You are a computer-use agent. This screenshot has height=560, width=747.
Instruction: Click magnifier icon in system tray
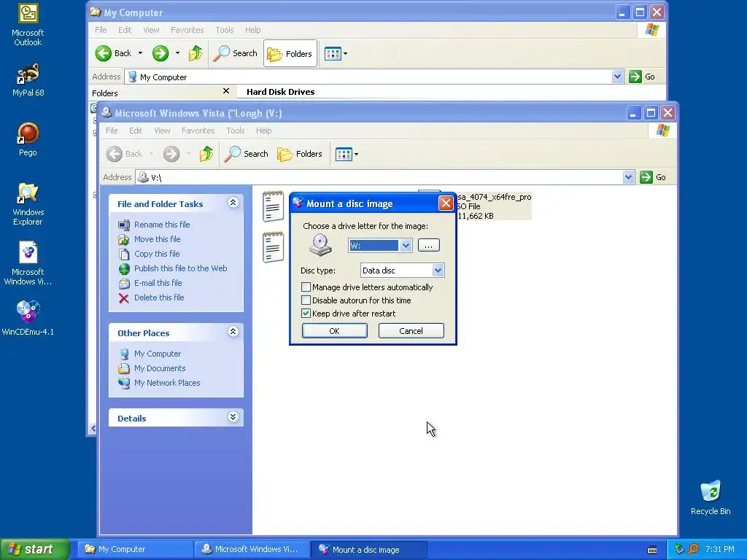pyautogui.click(x=693, y=549)
